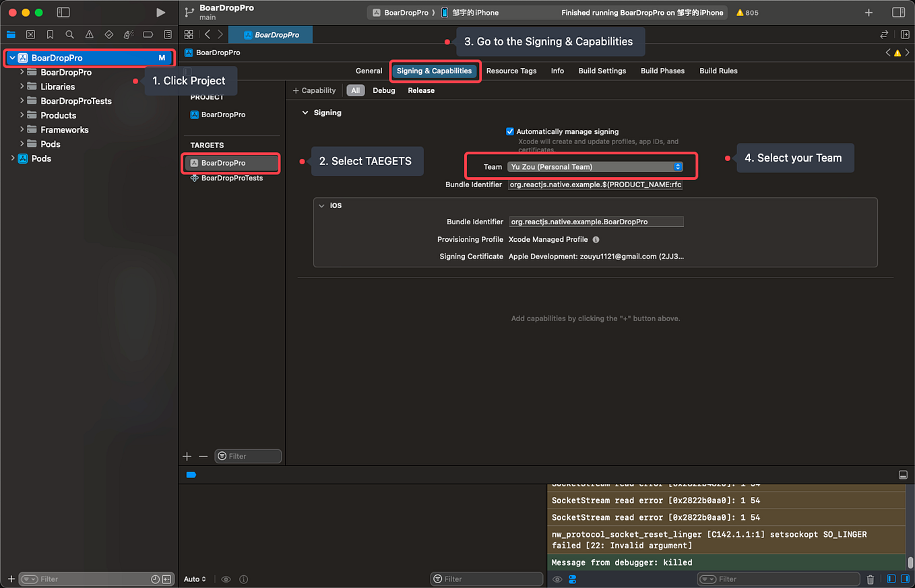This screenshot has width=915, height=588.
Task: Select the Release signing scope
Action: 420,90
